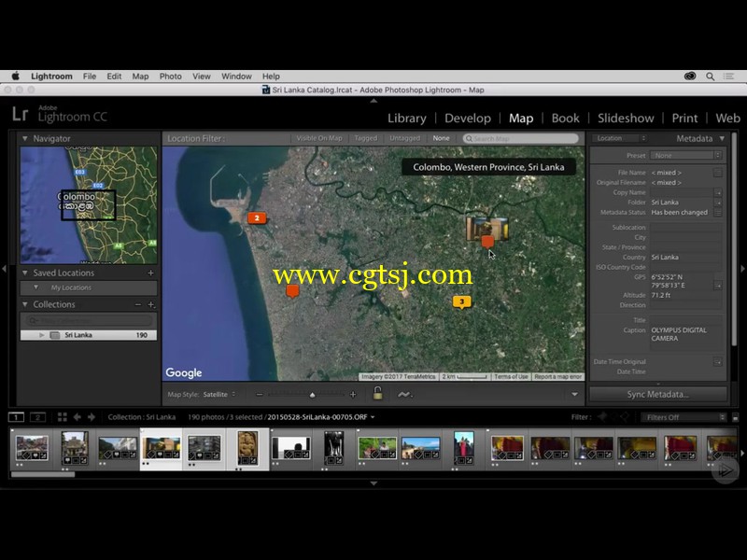Collapse the Collections panel
This screenshot has width=747, height=560.
(x=25, y=304)
